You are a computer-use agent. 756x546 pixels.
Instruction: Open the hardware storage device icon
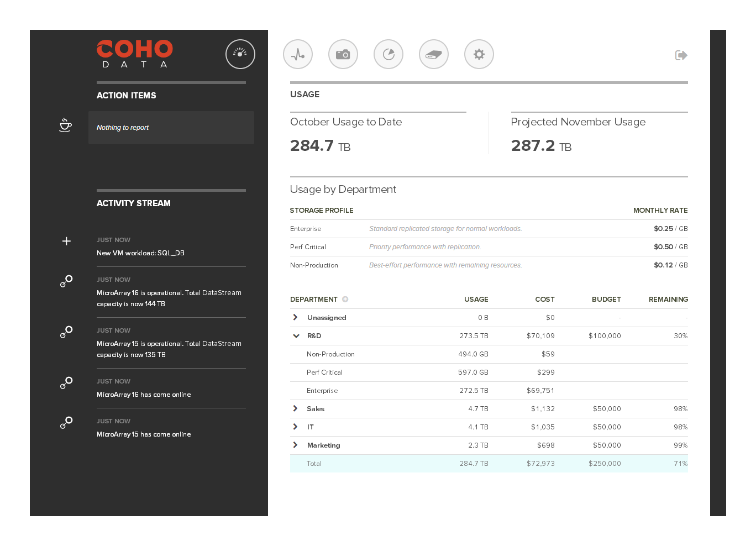434,54
